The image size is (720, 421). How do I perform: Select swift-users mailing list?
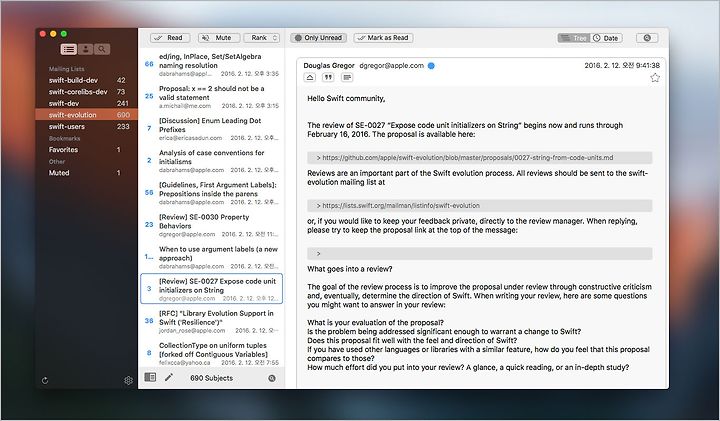click(87, 126)
